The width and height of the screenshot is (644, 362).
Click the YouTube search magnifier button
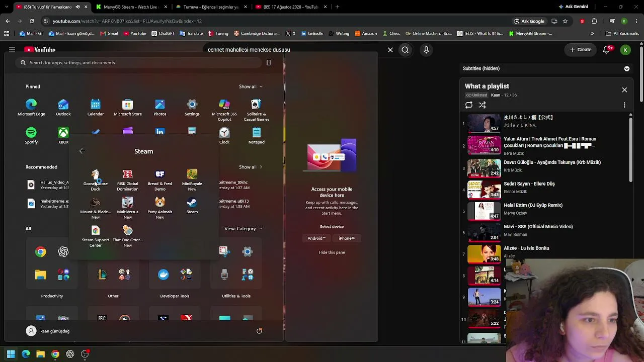pos(405,50)
